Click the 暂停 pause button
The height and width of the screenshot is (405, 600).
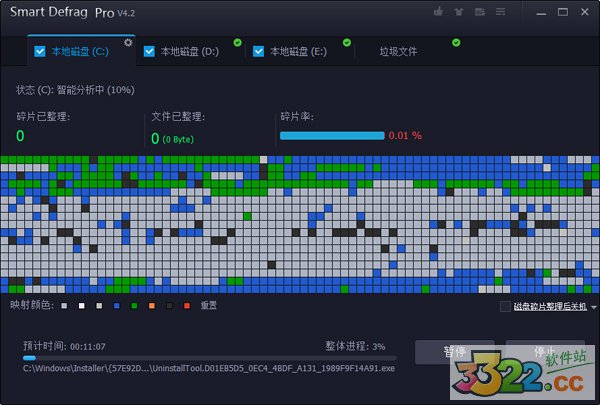coord(455,351)
